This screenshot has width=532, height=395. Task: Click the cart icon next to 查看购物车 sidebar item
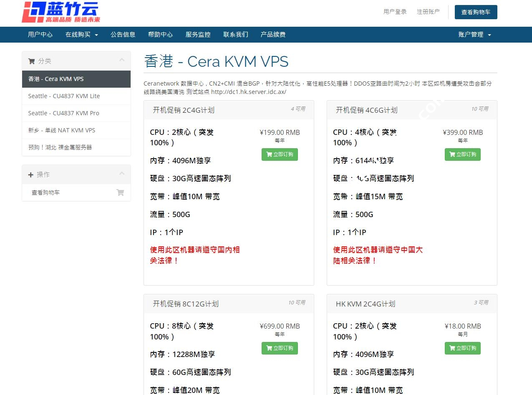coord(121,192)
